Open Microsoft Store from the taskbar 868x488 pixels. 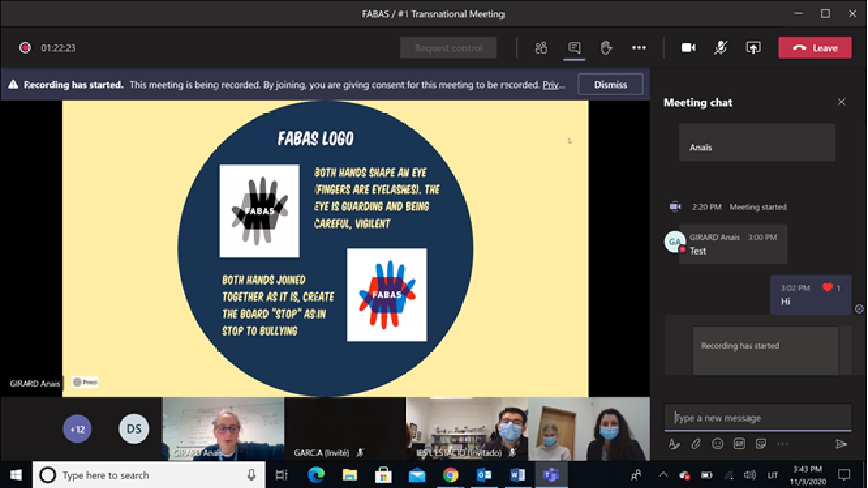[383, 475]
